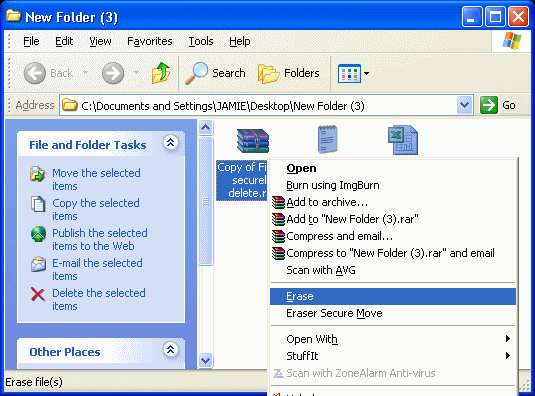Click the title bar folder icon

point(14,16)
